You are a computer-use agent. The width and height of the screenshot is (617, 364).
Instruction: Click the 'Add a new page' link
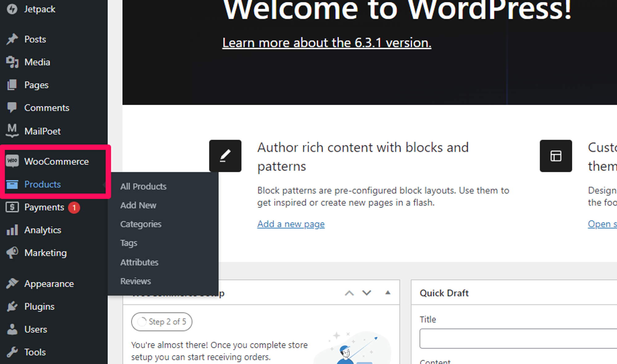tap(291, 224)
